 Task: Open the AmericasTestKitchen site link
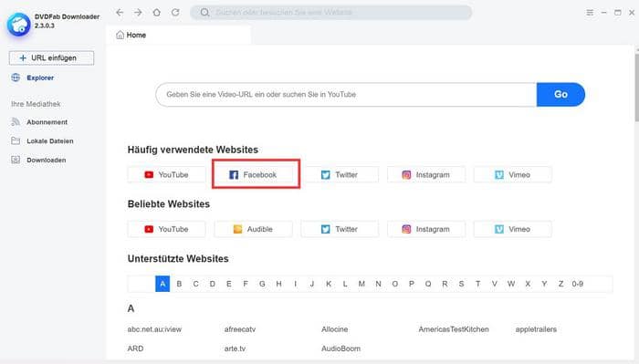[x=454, y=329]
